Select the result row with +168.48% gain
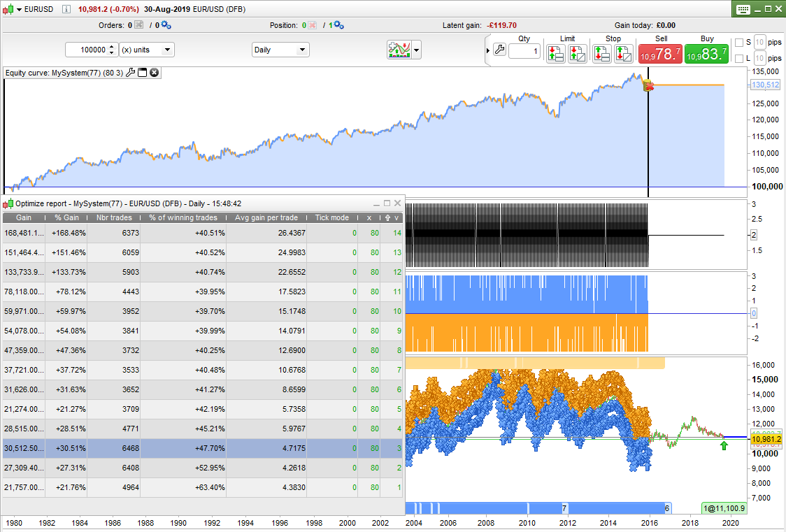786x532 pixels. pyautogui.click(x=69, y=233)
